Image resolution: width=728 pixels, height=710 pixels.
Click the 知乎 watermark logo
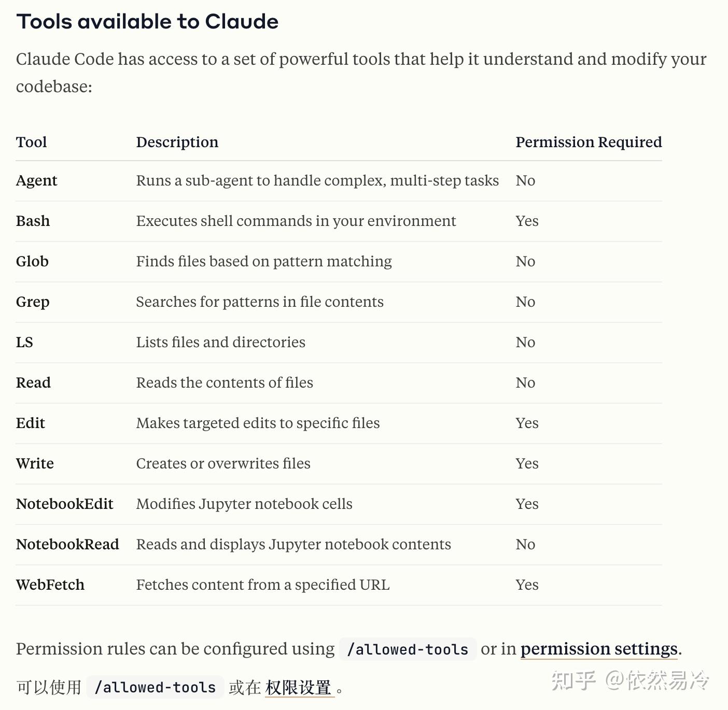[x=573, y=680]
